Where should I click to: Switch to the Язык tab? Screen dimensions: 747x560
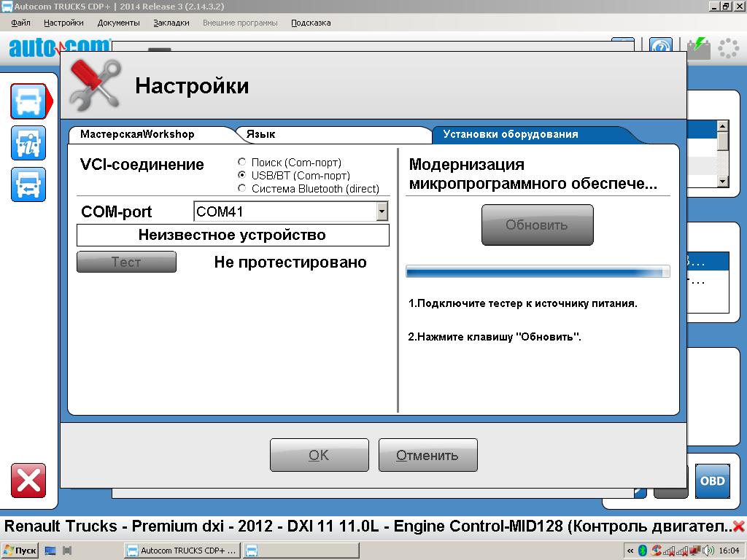click(x=333, y=134)
